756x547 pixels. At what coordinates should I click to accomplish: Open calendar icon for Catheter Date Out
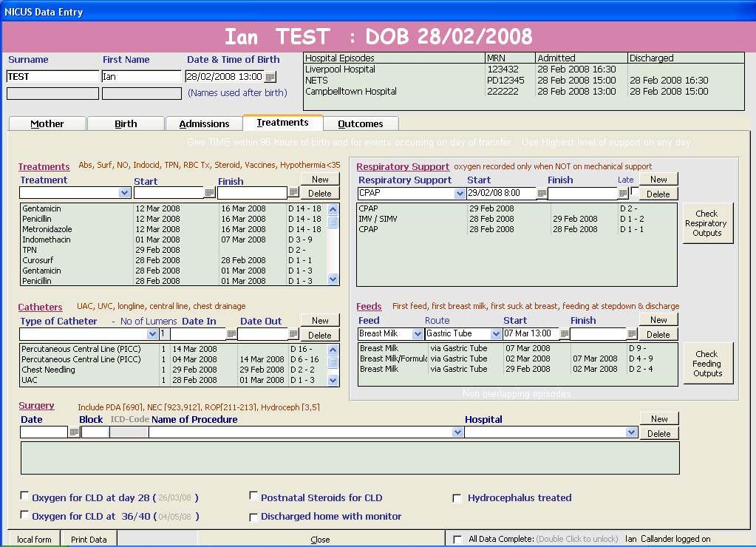click(293, 334)
